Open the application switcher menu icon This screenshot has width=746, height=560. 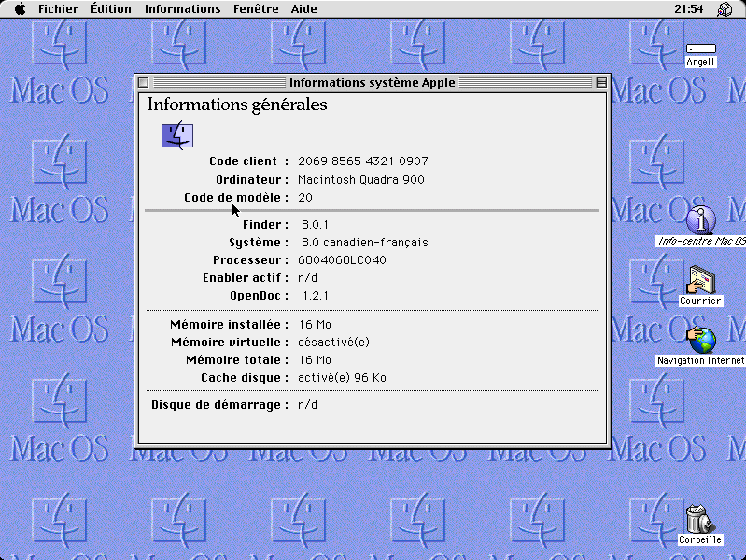coord(725,9)
